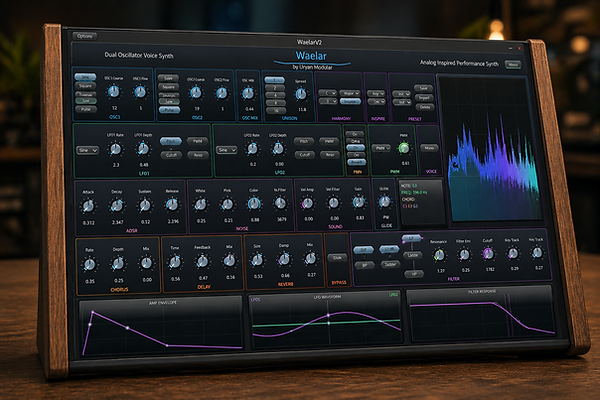
Task: Click the LFO2 Depth knob
Action: (278, 148)
